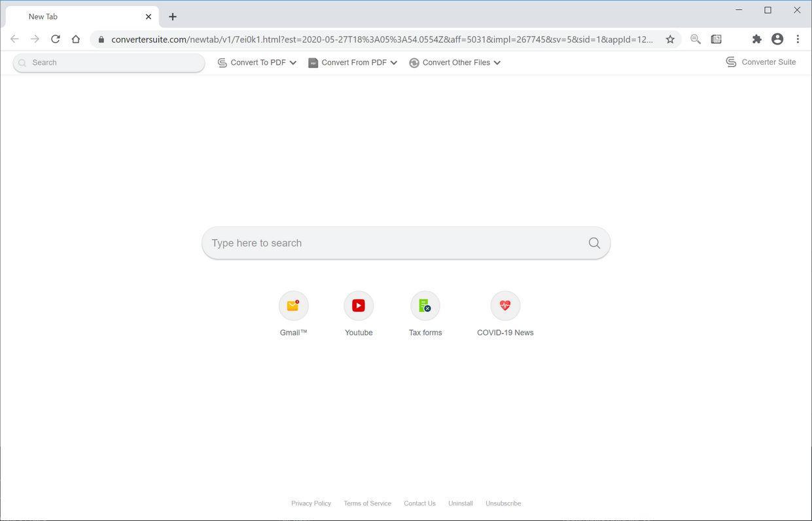Select the New Tab browser tab
This screenshot has width=812, height=521.
82,16
